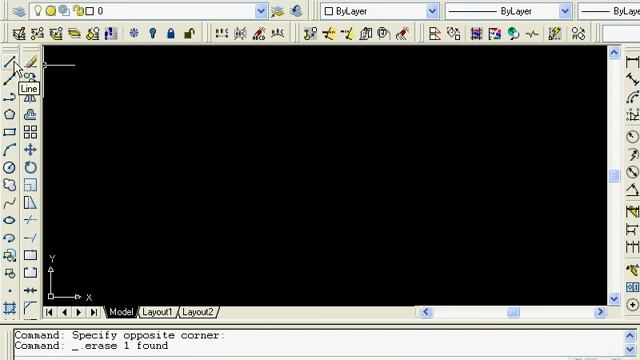Open the Layer Properties Manager
The image size is (640, 360).
[19, 11]
